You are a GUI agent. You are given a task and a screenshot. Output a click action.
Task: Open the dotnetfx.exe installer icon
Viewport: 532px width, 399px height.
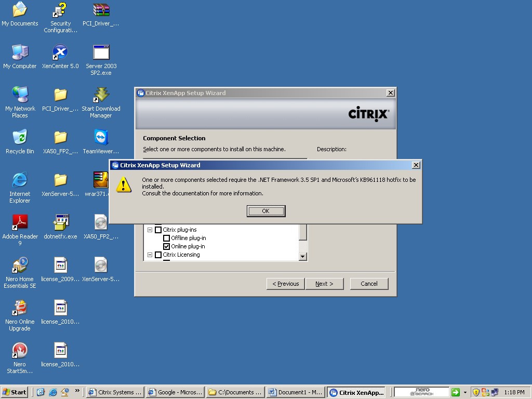click(x=60, y=222)
